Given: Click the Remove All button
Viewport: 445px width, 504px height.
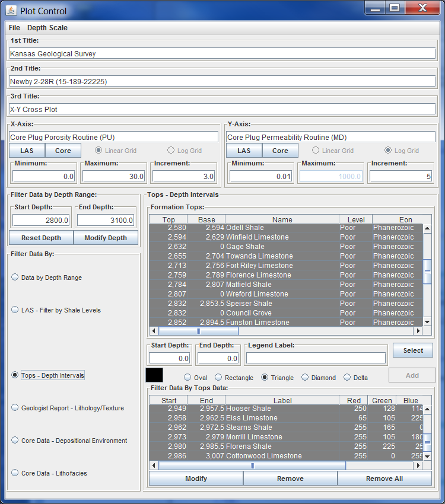Looking at the screenshot, I should pos(384,479).
